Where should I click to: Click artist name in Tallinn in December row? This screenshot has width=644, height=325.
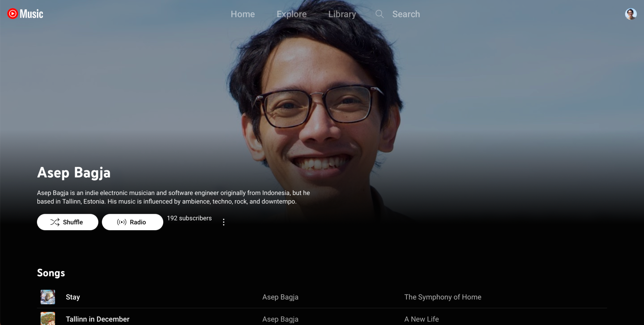[280, 319]
